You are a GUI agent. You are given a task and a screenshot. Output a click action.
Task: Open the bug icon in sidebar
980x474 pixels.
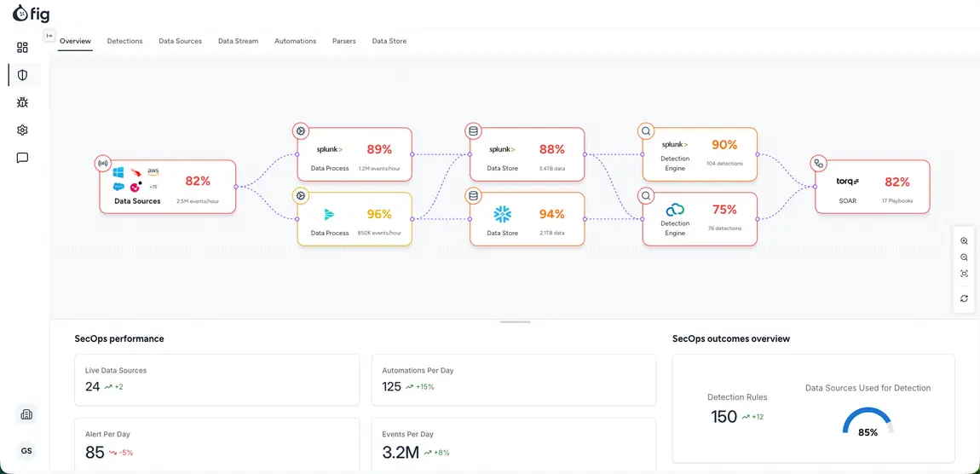click(x=22, y=102)
